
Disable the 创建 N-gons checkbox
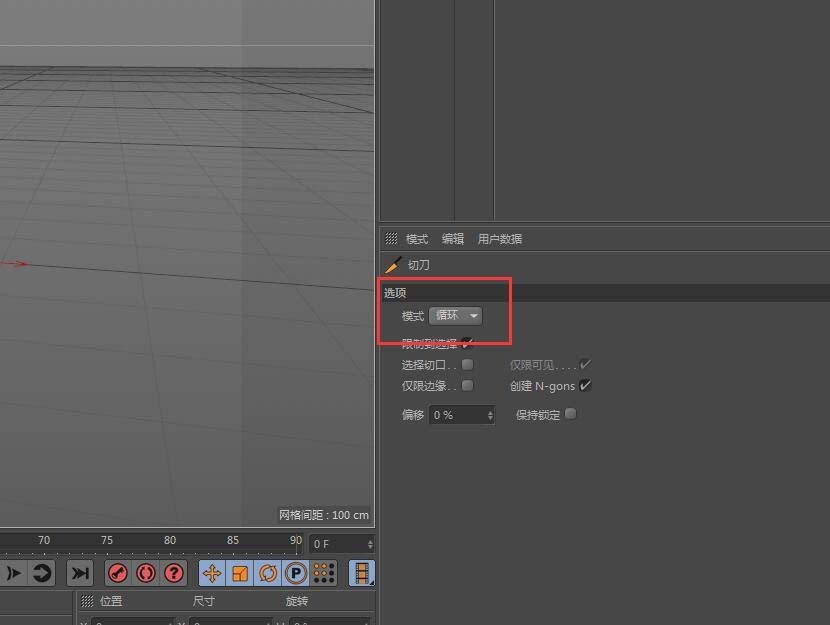click(x=584, y=385)
